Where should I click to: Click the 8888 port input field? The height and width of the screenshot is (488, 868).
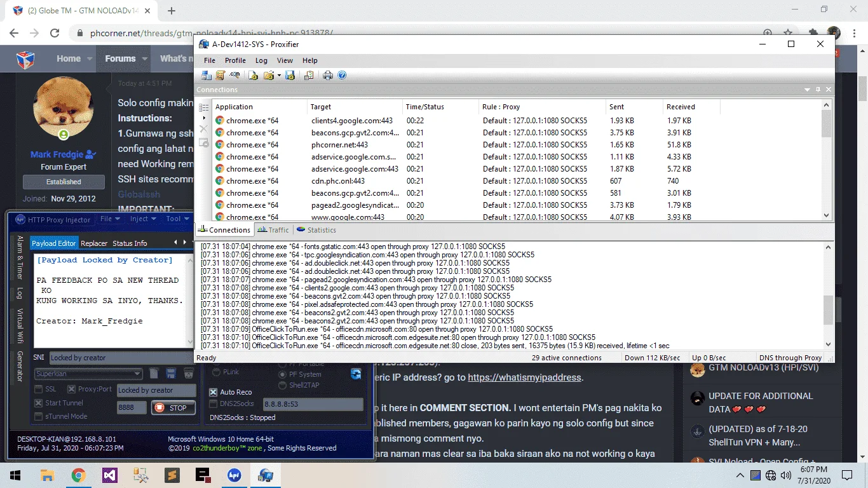132,408
